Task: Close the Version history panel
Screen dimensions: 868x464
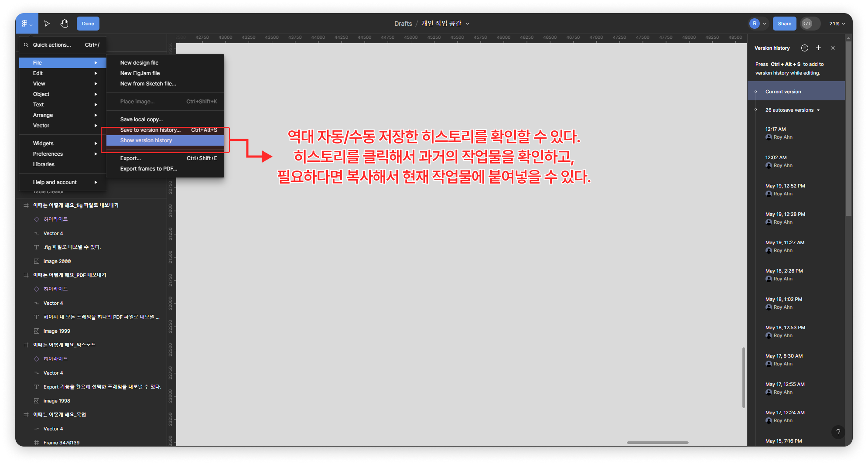Action: click(833, 48)
